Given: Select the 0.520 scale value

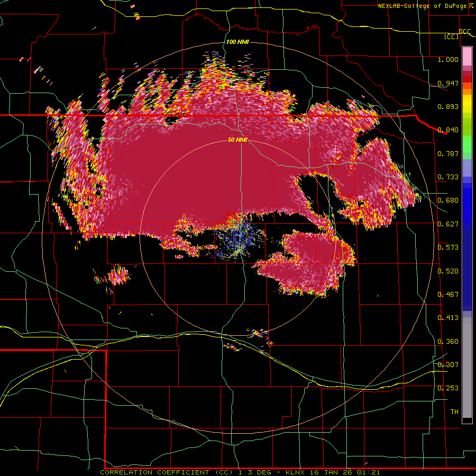Looking at the screenshot, I should coord(448,271).
